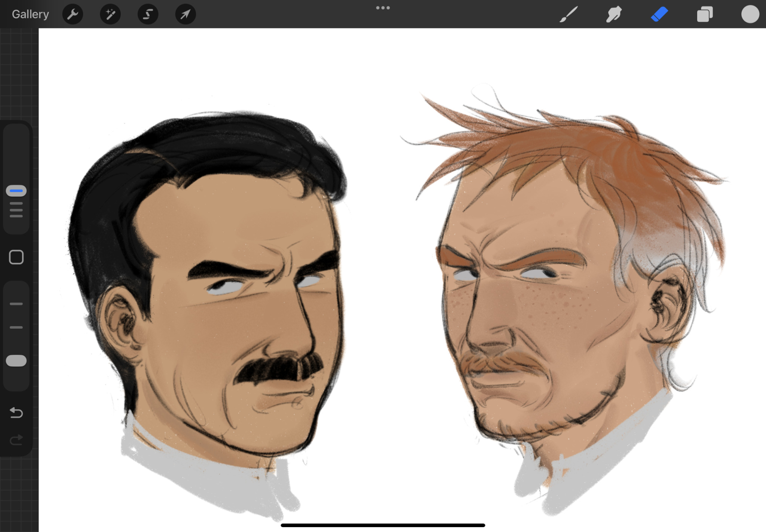Activate the Transform arrow tool

pos(186,14)
